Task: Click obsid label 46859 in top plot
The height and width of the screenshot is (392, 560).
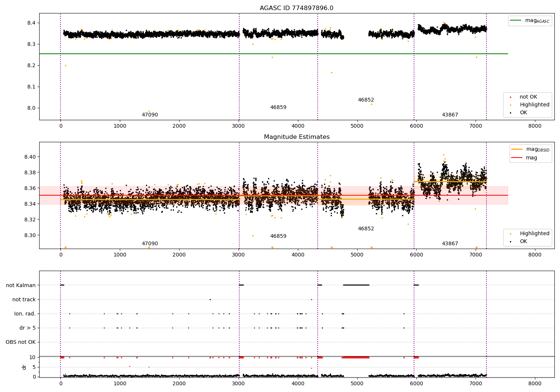Action: pyautogui.click(x=278, y=108)
